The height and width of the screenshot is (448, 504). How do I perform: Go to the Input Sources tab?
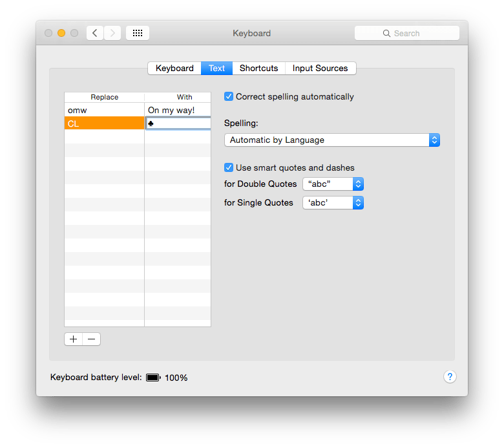click(320, 68)
